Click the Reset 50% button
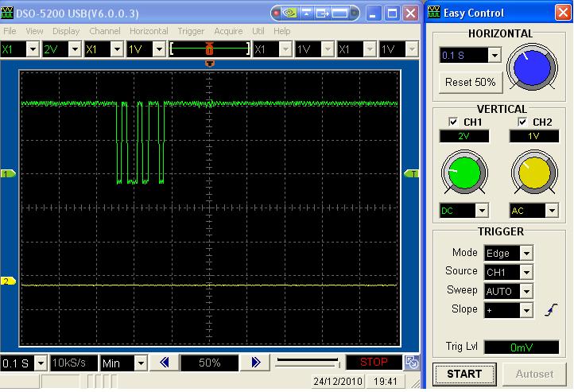This screenshot has width=574, height=392. [x=469, y=82]
